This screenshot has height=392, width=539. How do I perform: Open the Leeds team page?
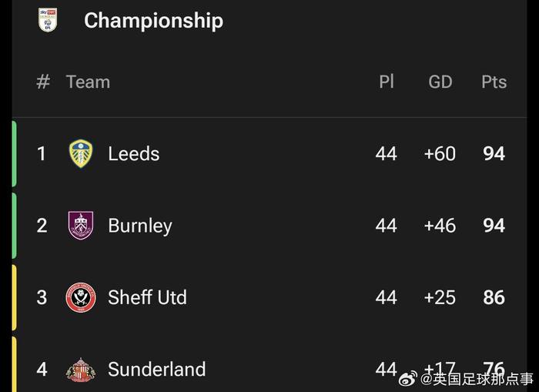[x=134, y=153]
